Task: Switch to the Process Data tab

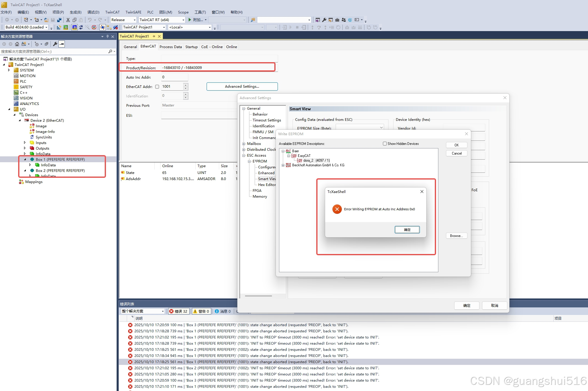Action: click(x=170, y=47)
